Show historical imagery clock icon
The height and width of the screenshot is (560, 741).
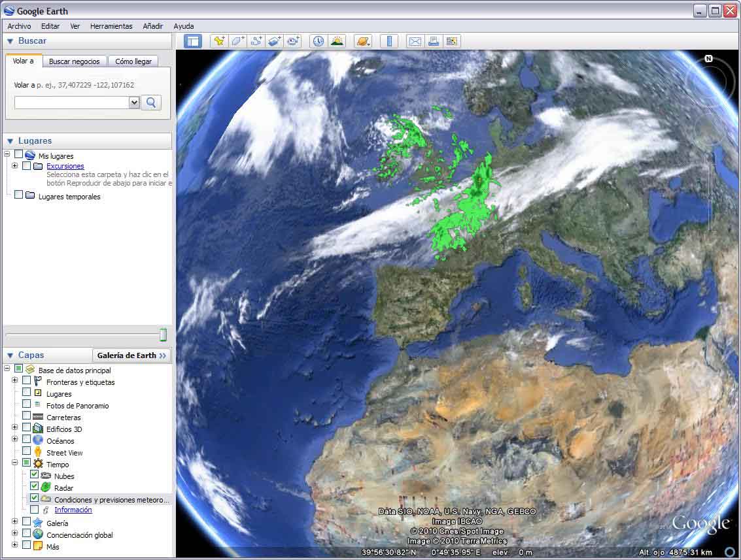pos(319,41)
